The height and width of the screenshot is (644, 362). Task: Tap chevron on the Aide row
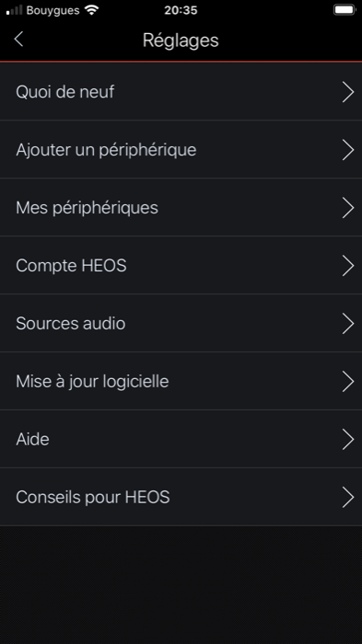click(x=348, y=439)
